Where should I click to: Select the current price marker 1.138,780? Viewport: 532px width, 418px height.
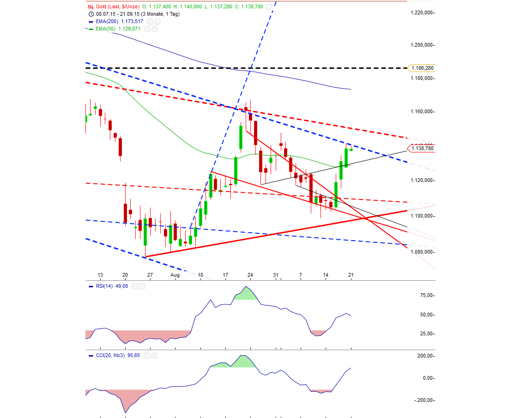pos(422,149)
